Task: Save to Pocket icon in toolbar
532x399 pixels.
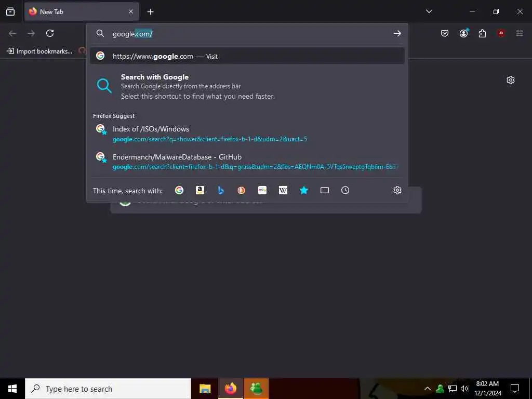Action: [x=445, y=33]
